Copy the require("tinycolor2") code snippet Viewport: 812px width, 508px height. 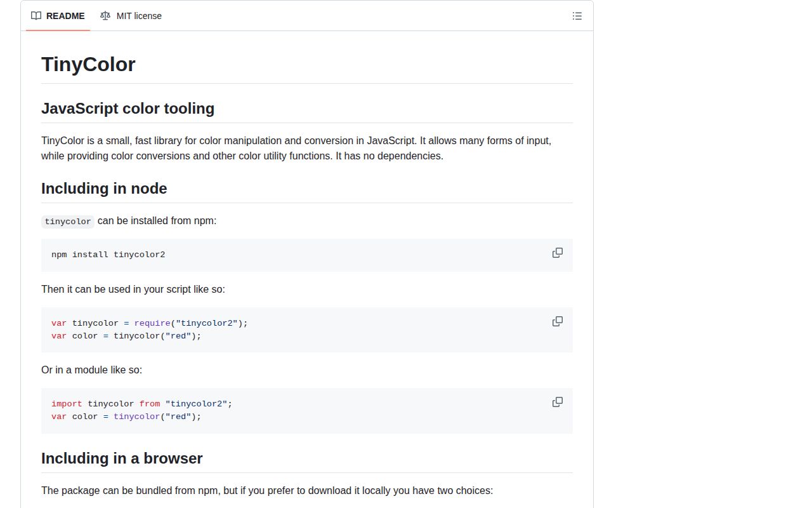pyautogui.click(x=558, y=321)
